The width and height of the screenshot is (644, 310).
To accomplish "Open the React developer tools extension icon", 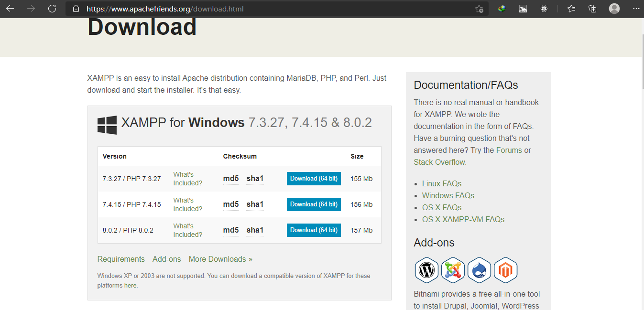I will pyautogui.click(x=544, y=9).
